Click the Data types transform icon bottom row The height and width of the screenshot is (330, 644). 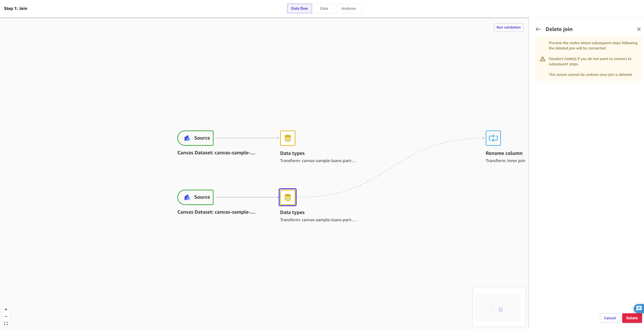point(287,197)
